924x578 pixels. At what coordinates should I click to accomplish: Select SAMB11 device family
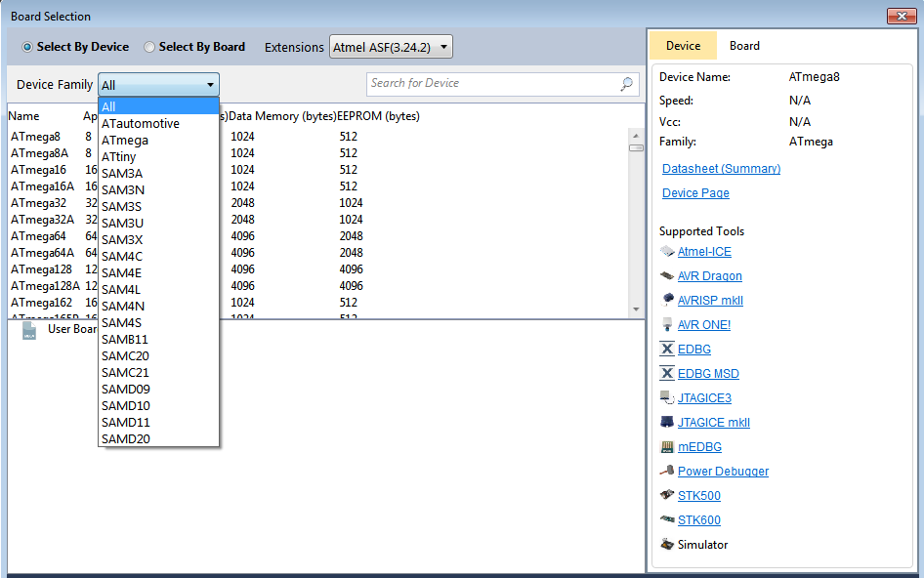click(158, 340)
